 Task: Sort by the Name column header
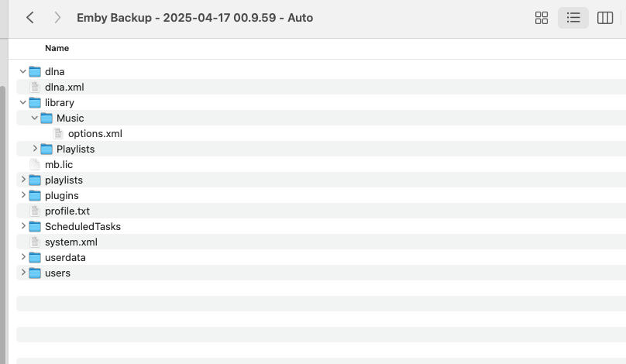(57, 48)
